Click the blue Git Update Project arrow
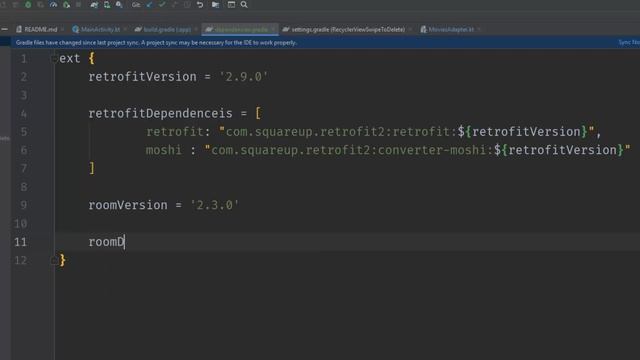This screenshot has height=360, width=640. point(149,4)
